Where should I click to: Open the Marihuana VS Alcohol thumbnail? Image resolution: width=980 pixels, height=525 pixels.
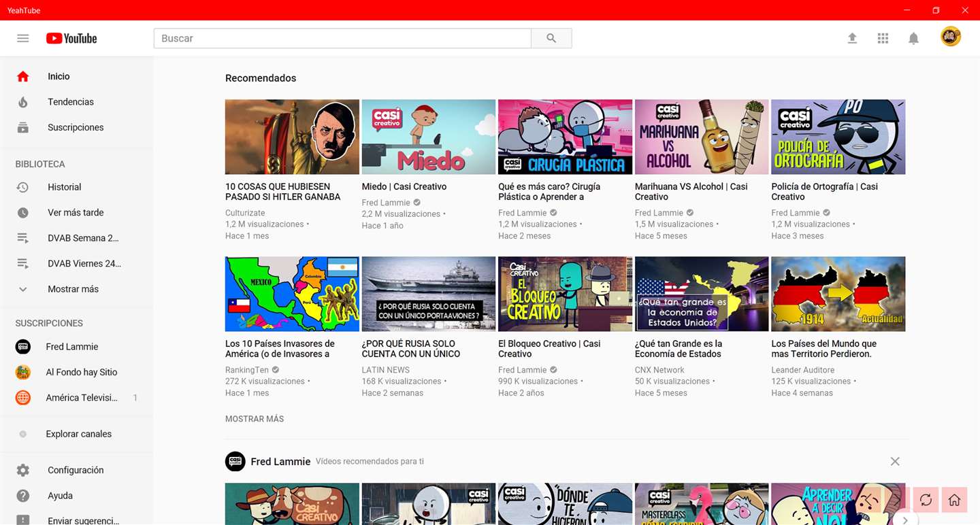click(x=702, y=137)
